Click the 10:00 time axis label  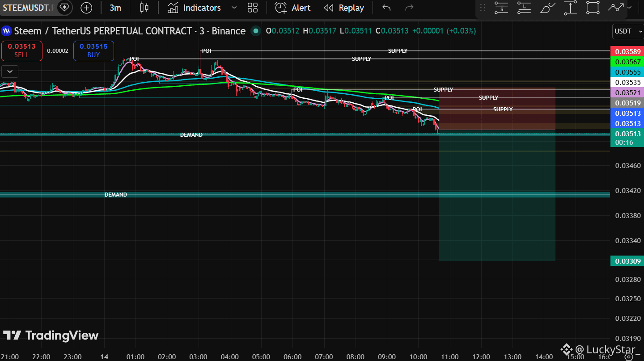(x=418, y=357)
